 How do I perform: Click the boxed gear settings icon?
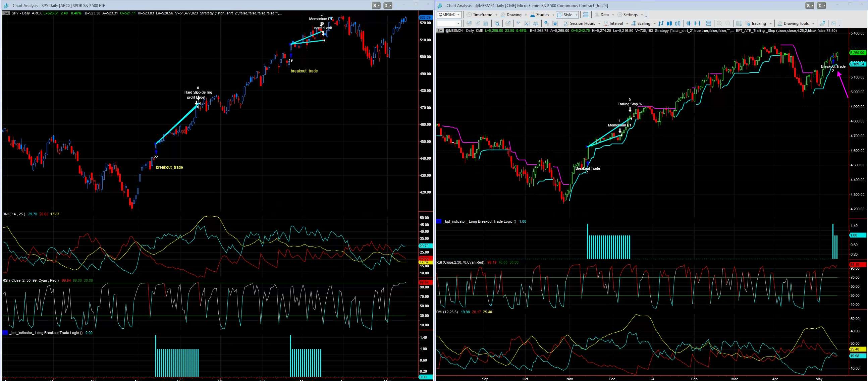pyautogui.click(x=555, y=23)
